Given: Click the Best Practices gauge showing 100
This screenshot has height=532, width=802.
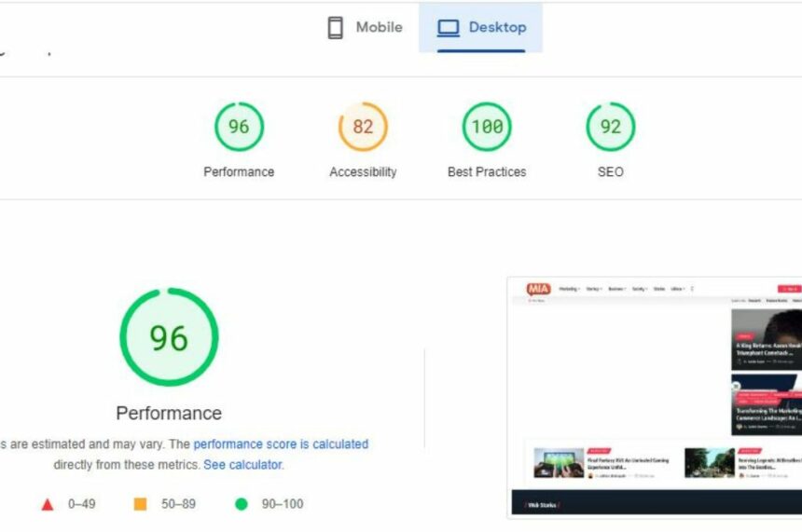Looking at the screenshot, I should (487, 127).
